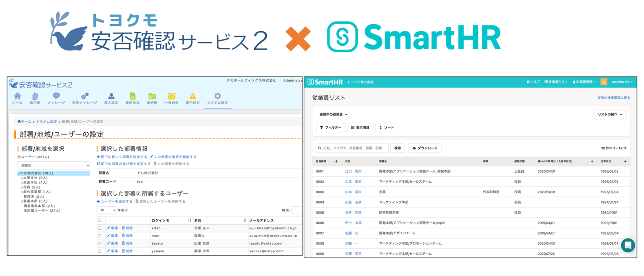The width and height of the screenshot is (644, 276).
Task: Open 掲示板 bulletin board icon
Action: point(35,96)
